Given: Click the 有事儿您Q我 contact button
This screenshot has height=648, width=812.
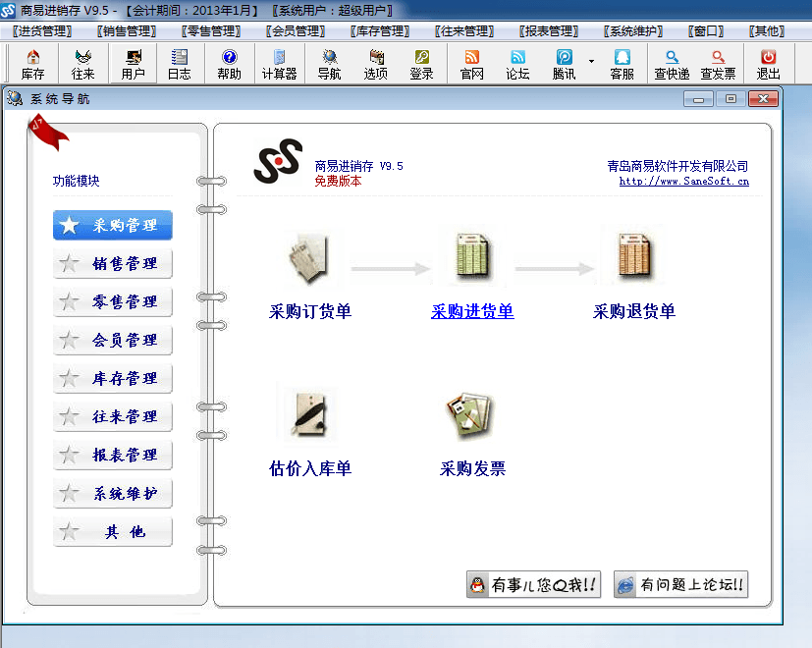Looking at the screenshot, I should [x=533, y=584].
